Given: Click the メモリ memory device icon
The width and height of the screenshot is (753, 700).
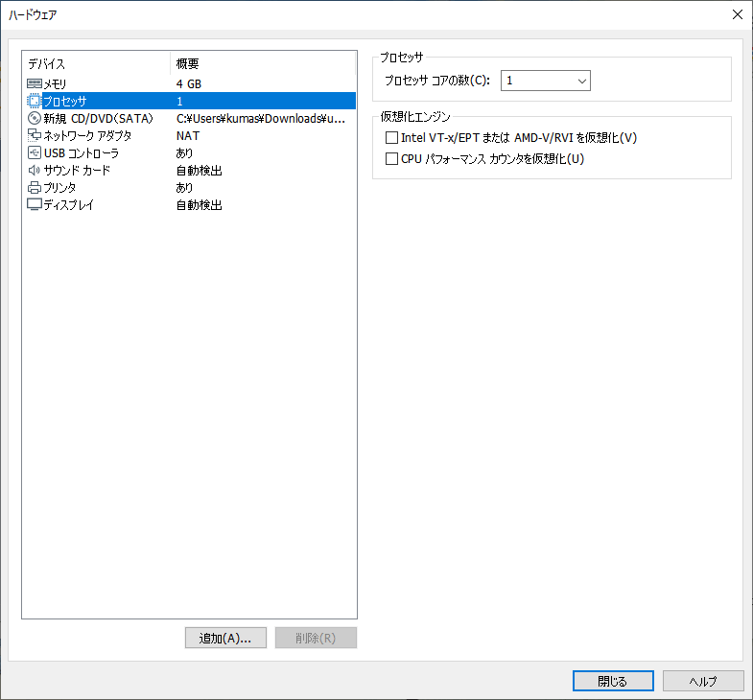Looking at the screenshot, I should [35, 84].
